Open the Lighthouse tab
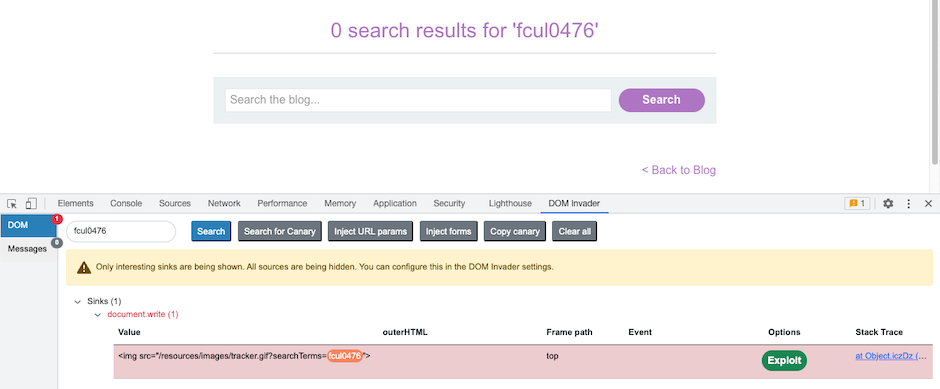The height and width of the screenshot is (389, 940). [x=510, y=203]
